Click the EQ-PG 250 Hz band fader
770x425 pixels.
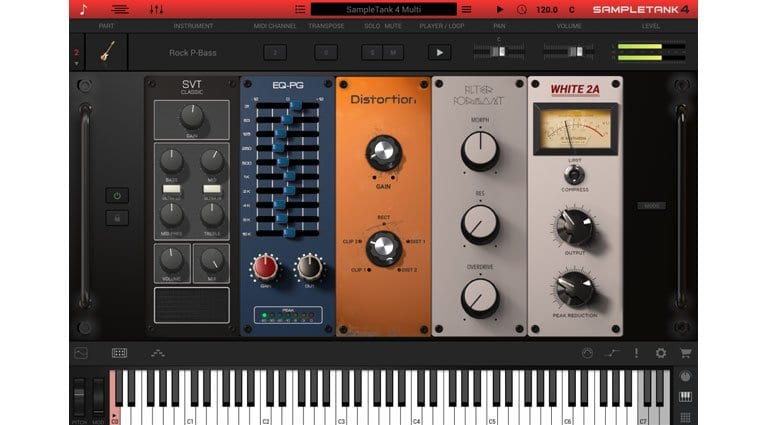(x=279, y=148)
